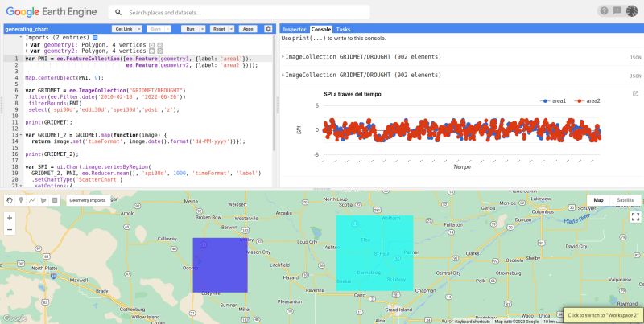The height and width of the screenshot is (324, 644).
Task: Toggle area2 series in chart legend
Action: (588, 100)
